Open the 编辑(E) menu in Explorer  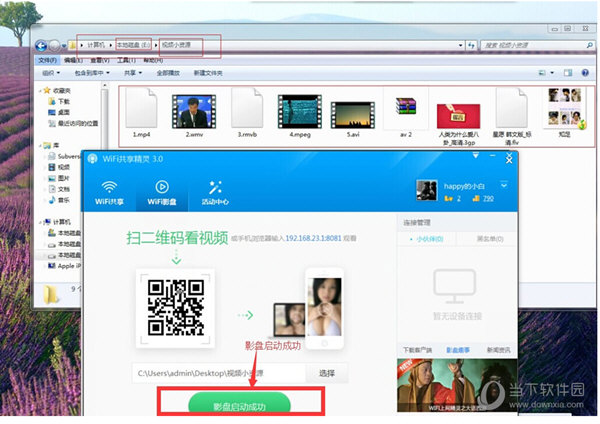73,60
